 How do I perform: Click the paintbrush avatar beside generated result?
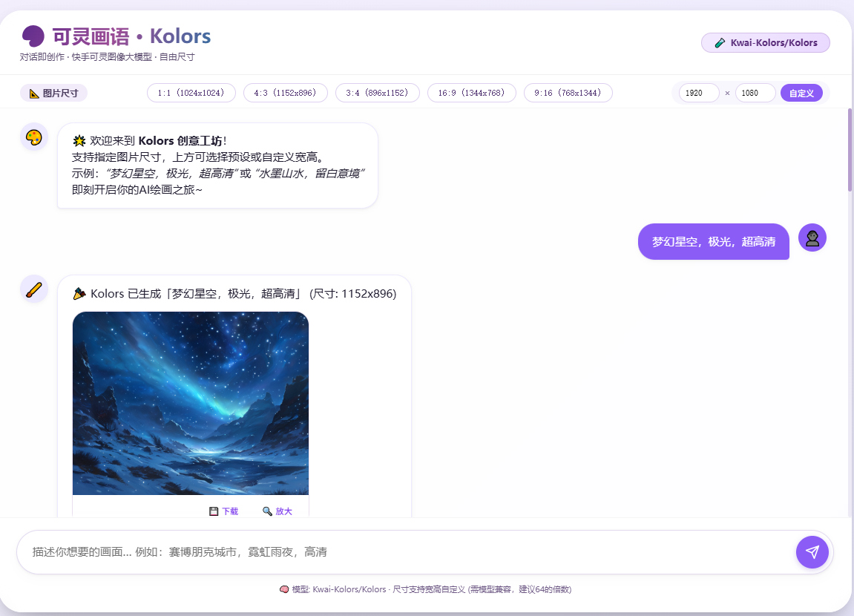coord(34,289)
